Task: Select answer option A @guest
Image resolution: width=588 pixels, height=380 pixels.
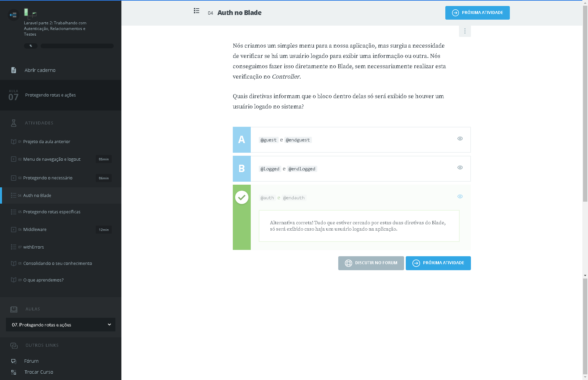Action: pos(242,140)
